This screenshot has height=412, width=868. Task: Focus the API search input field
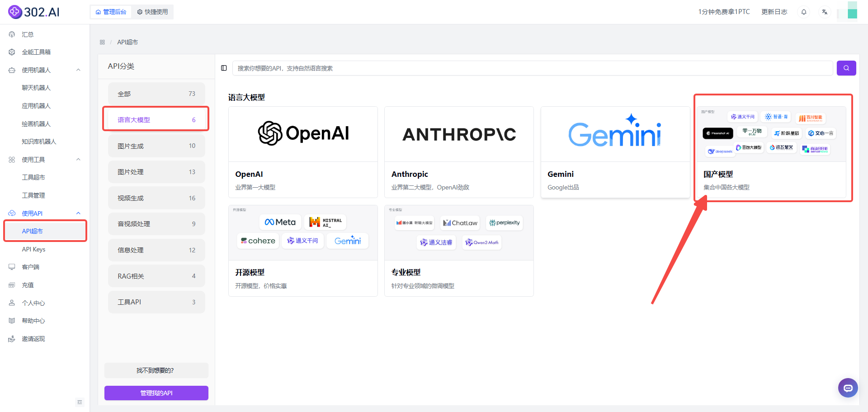tap(533, 68)
